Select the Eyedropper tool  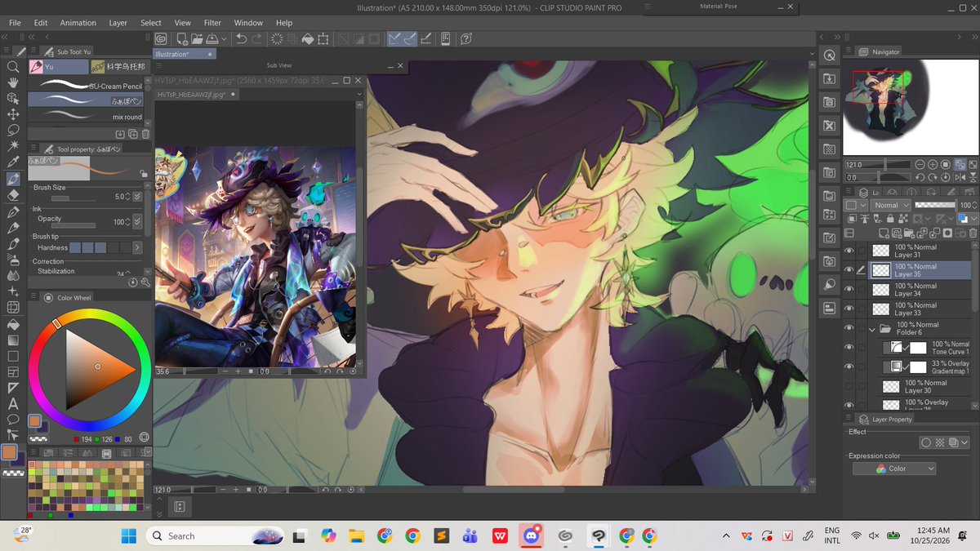click(13, 162)
